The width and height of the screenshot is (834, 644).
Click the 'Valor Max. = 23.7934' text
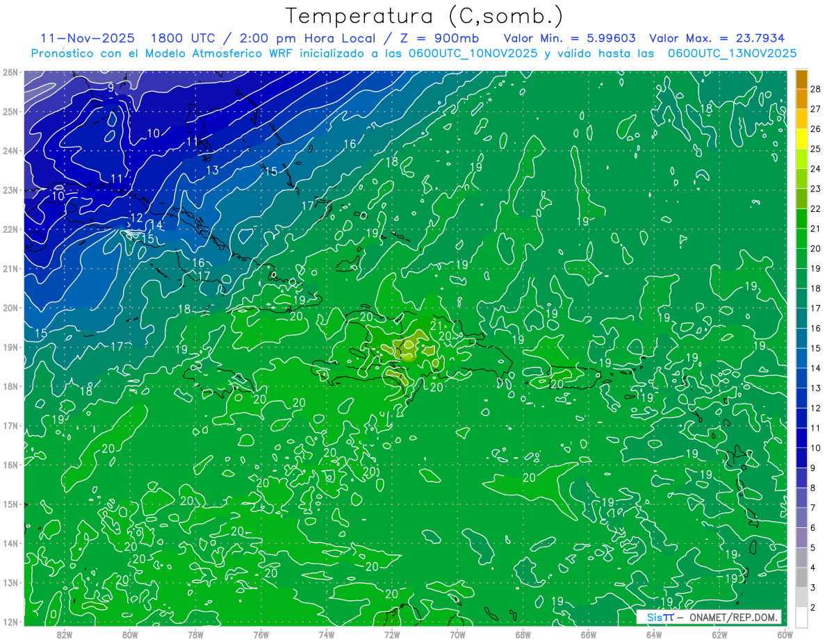click(717, 38)
